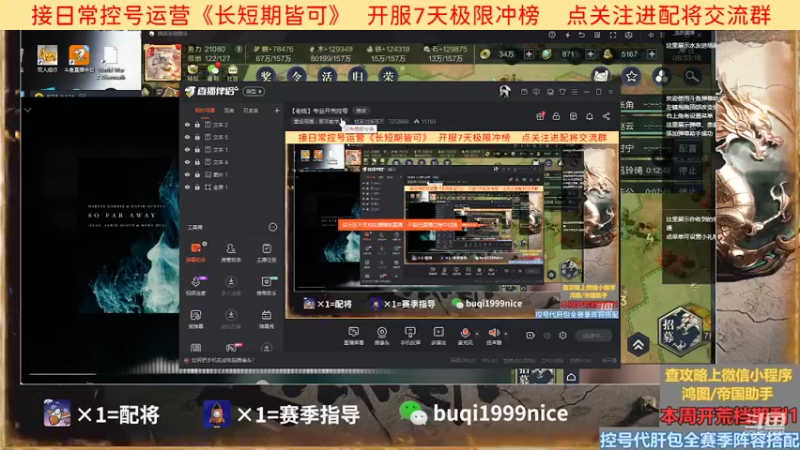Open the gift box icon with red badge

(540, 116)
